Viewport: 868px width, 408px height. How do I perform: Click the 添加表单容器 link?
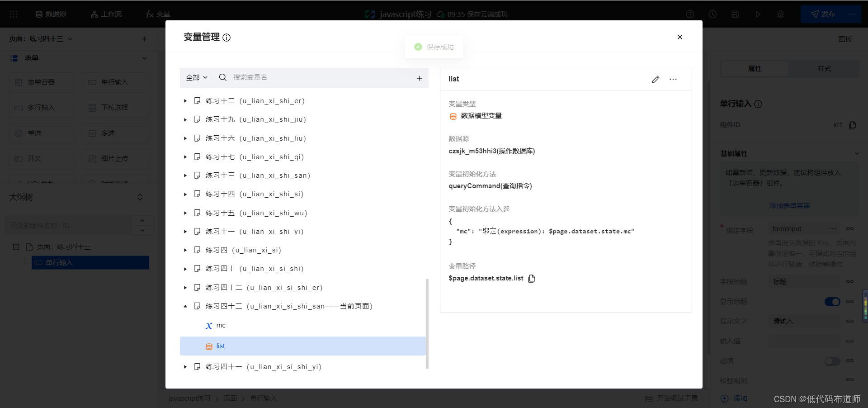(789, 205)
